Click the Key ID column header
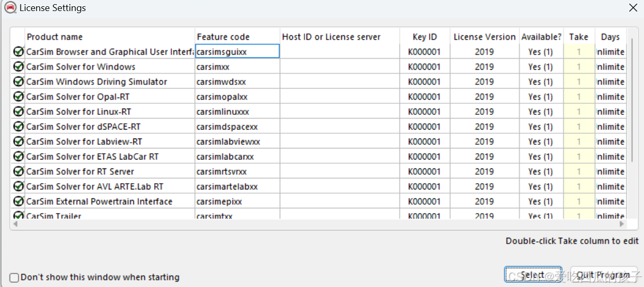 point(425,37)
